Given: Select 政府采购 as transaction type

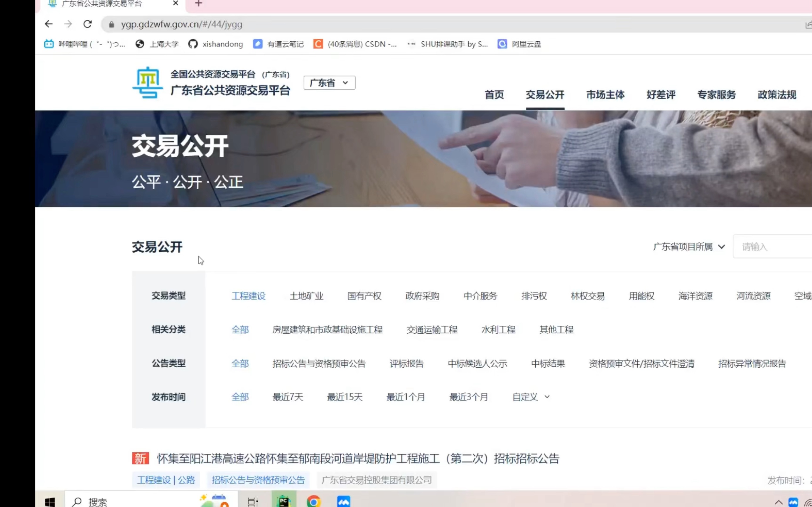Looking at the screenshot, I should click(x=422, y=296).
